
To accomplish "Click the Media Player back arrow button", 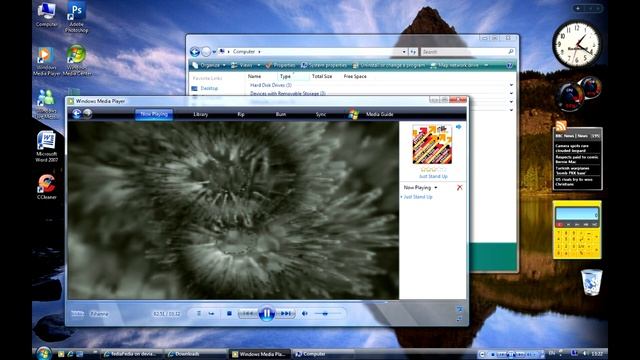I will click(x=76, y=114).
